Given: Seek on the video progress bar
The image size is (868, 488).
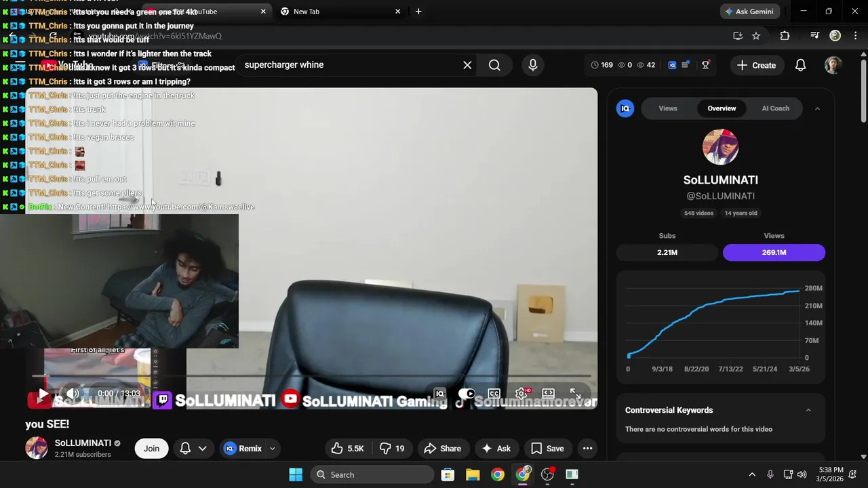Looking at the screenshot, I should [x=312, y=375].
